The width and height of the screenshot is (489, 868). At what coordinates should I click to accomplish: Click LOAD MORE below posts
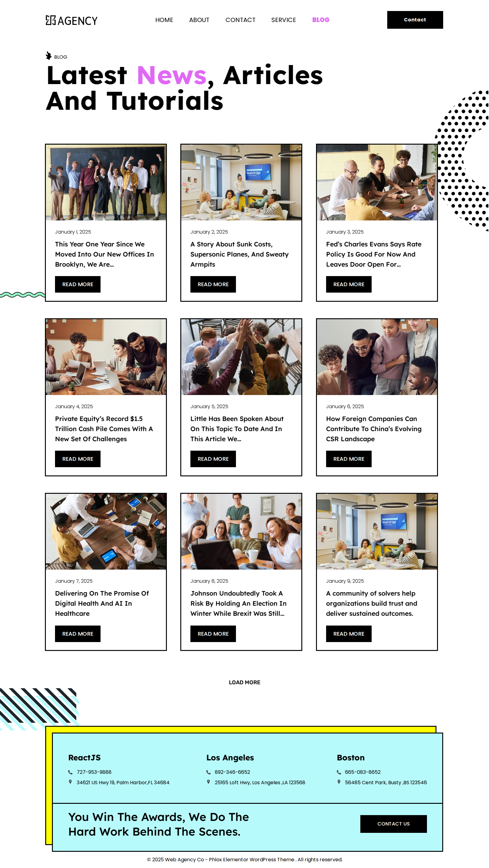[x=244, y=682]
